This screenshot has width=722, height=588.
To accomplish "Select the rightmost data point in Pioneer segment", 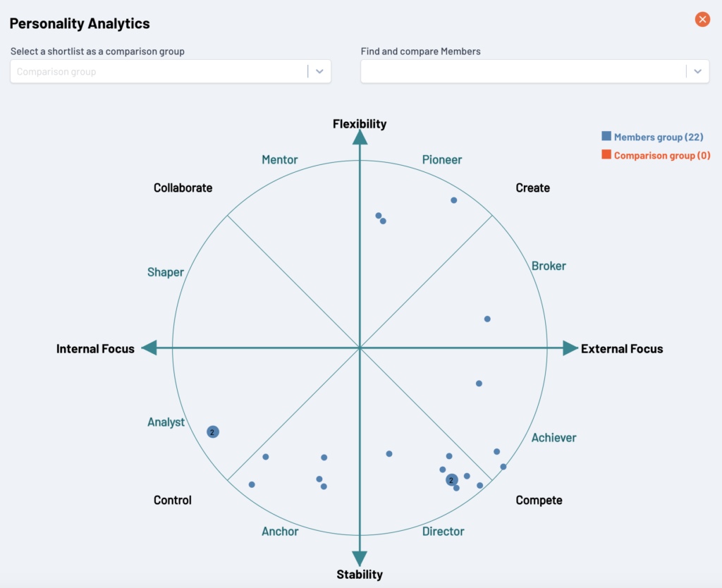I will 454,200.
